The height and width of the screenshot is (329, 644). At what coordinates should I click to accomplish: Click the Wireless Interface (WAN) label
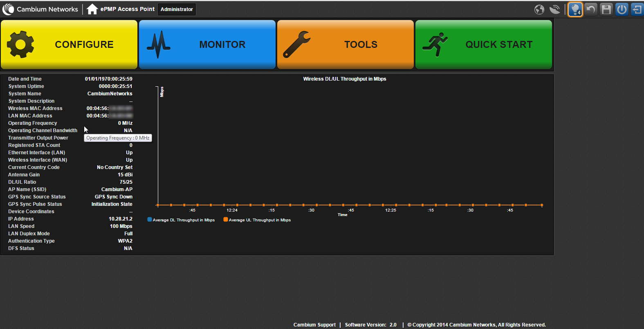click(x=38, y=160)
